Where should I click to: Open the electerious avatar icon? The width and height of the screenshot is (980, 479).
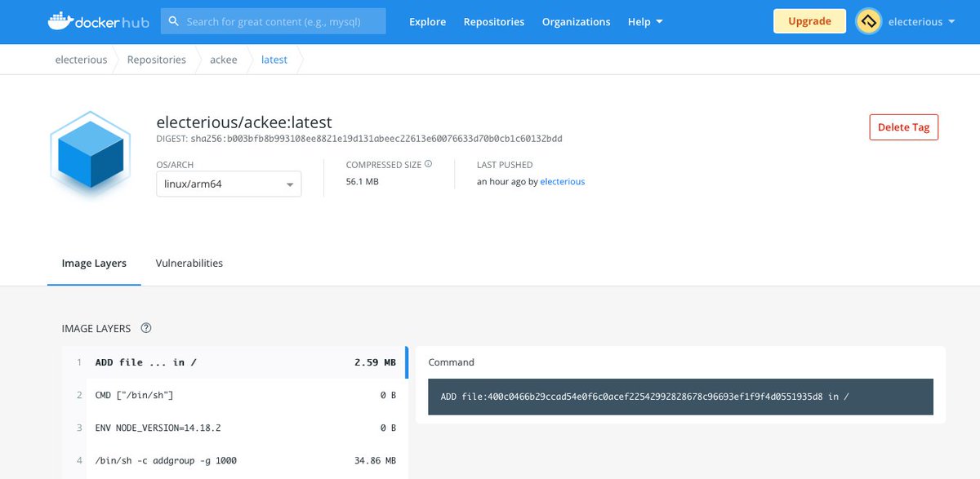pos(869,22)
